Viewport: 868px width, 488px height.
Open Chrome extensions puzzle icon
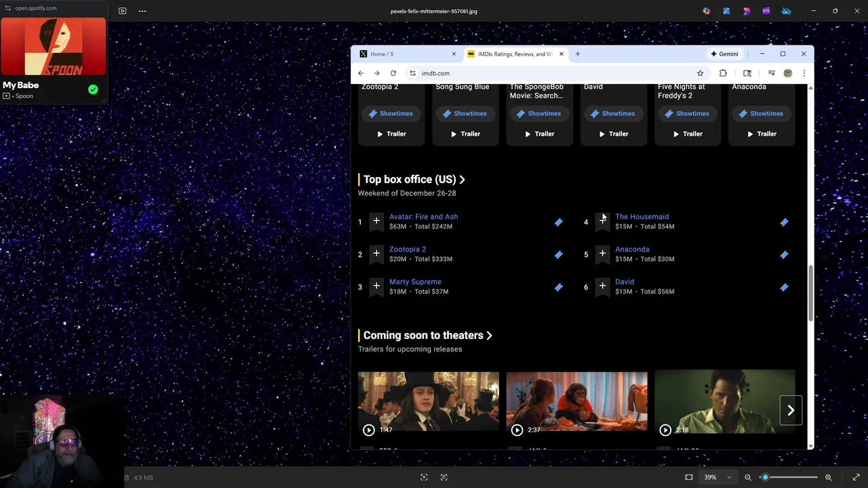coord(723,73)
